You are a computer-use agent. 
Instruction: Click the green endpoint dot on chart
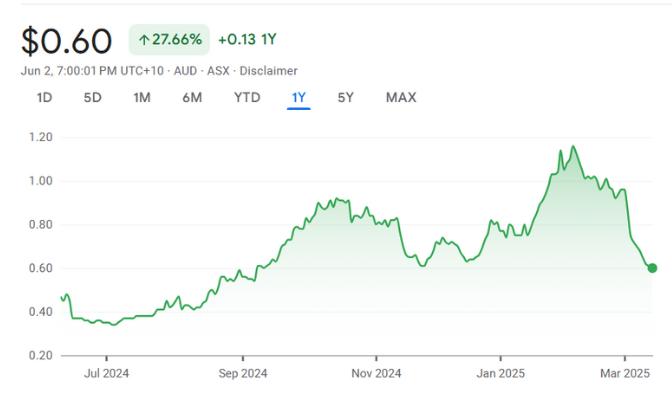pos(652,267)
